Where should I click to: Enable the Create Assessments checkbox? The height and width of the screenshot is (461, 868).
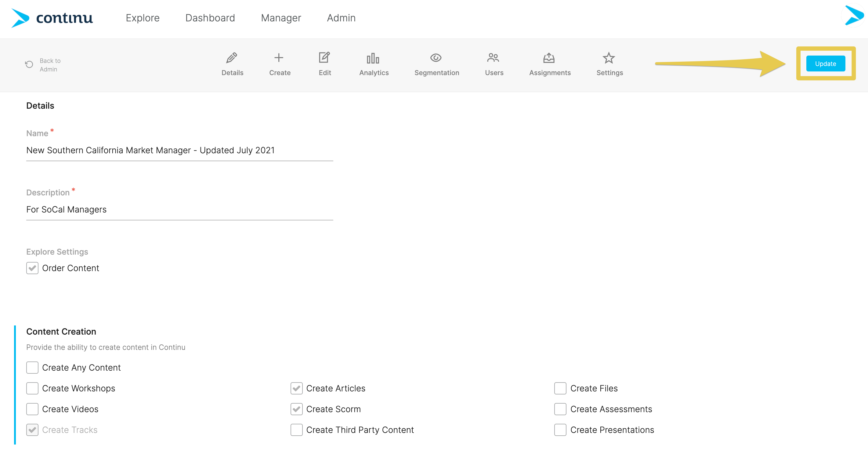pos(560,409)
